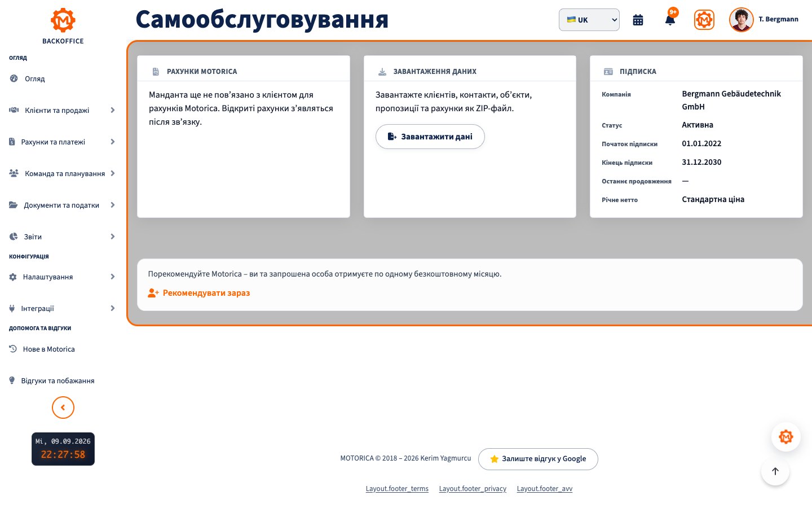Open the UK language dropdown
This screenshot has height=508, width=812.
click(x=589, y=20)
